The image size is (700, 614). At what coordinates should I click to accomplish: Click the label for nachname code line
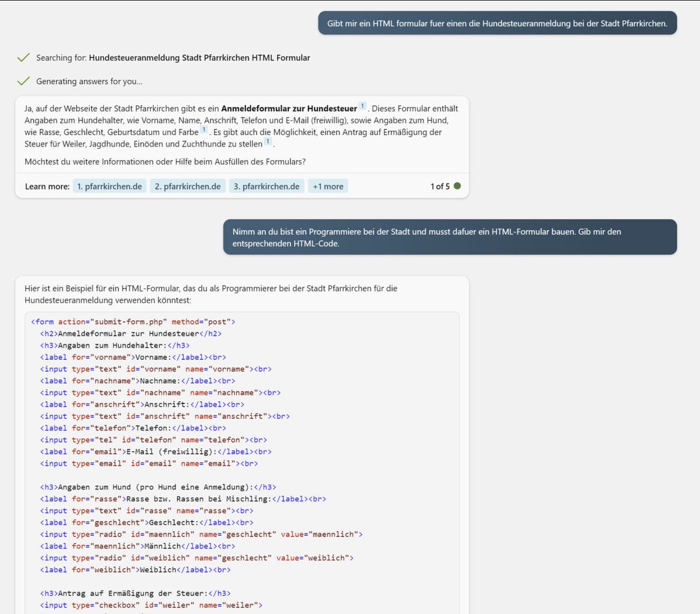[x=138, y=381]
